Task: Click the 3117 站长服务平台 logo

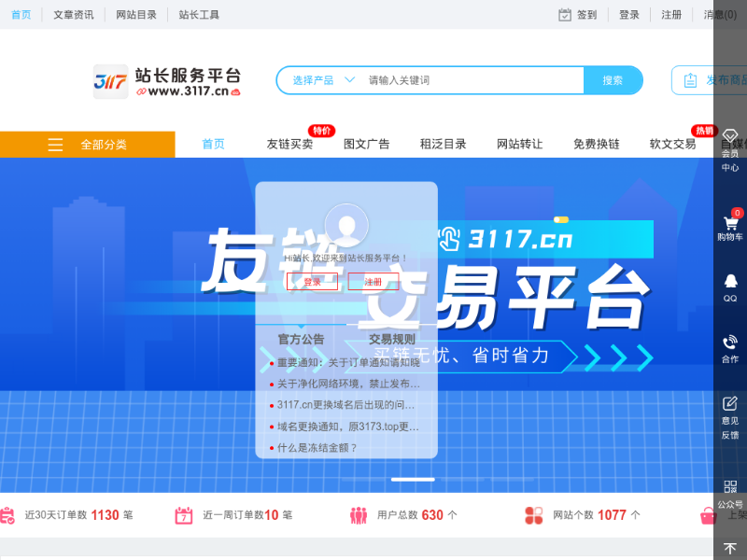Action: tap(167, 81)
